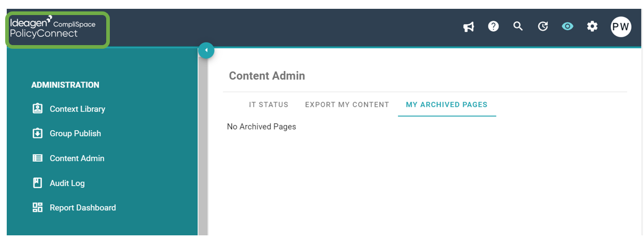Collapse the sidebar with arrow button
The image size is (644, 240).
206,50
